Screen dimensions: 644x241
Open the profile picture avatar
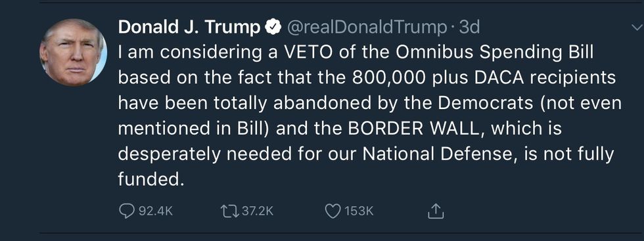(x=73, y=52)
